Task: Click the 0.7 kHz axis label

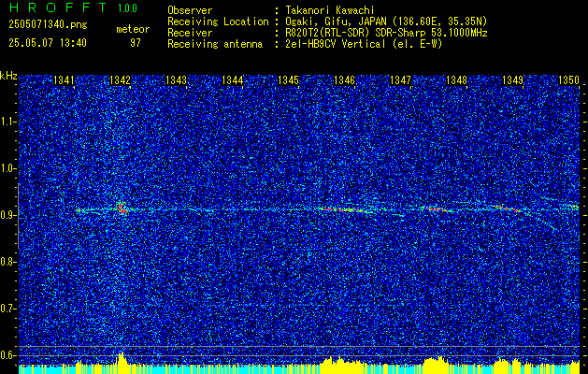Action: click(x=7, y=309)
